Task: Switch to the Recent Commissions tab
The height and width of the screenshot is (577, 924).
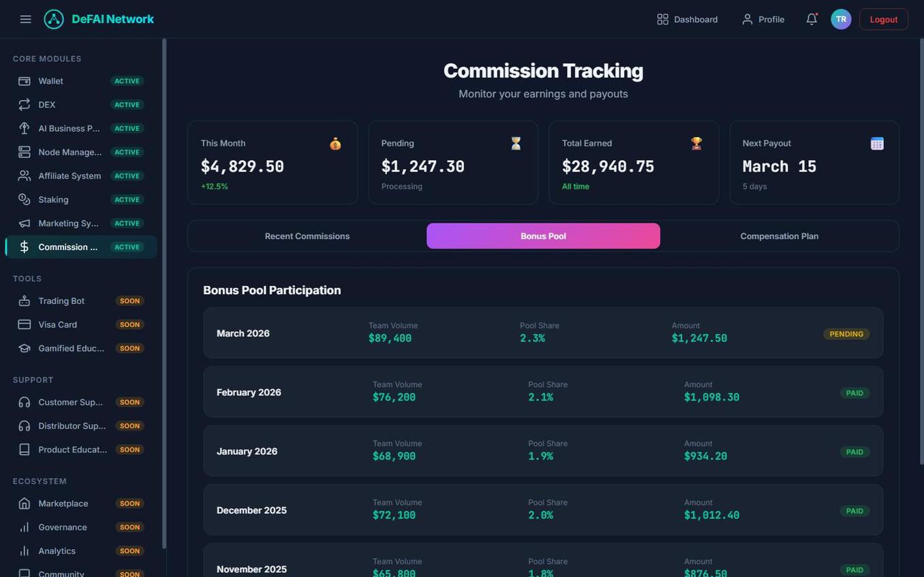Action: [x=307, y=236]
